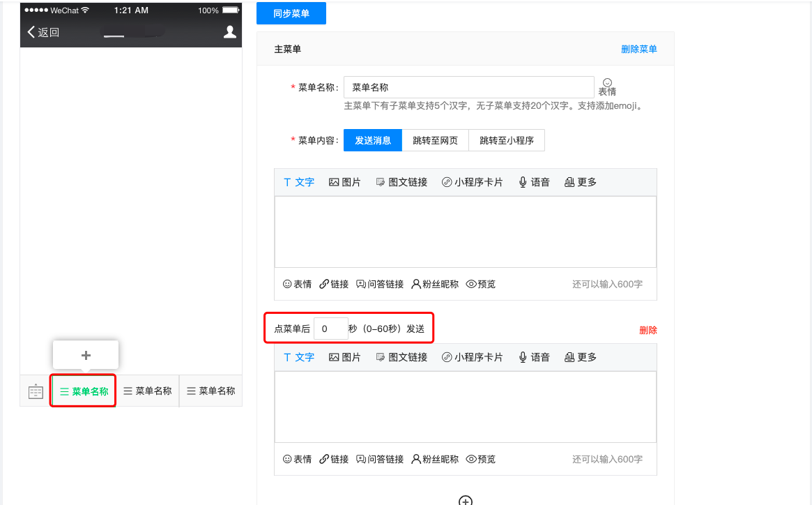Click the blue 同步菜单 sync button
Viewport: 812px width, 505px height.
(291, 13)
